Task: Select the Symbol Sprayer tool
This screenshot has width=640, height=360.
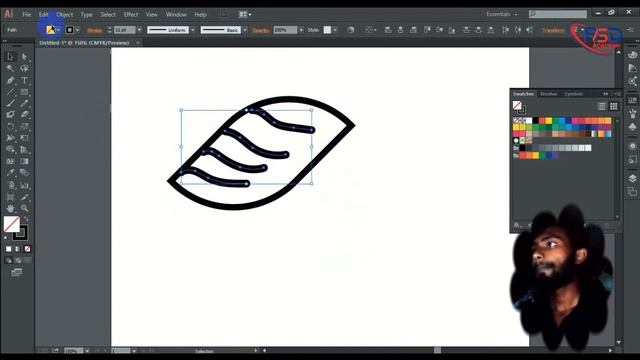Action: click(x=11, y=185)
